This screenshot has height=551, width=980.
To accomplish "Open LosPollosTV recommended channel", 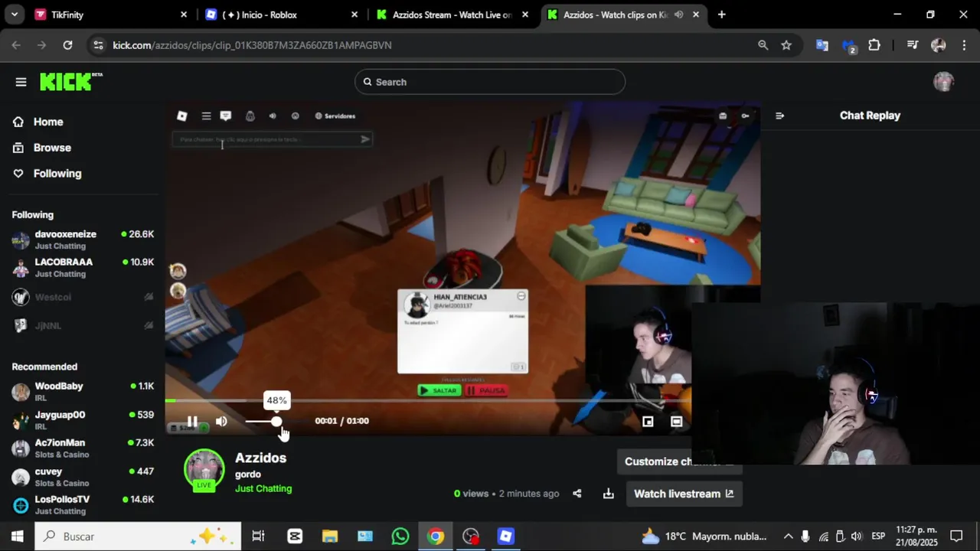I will (x=83, y=505).
